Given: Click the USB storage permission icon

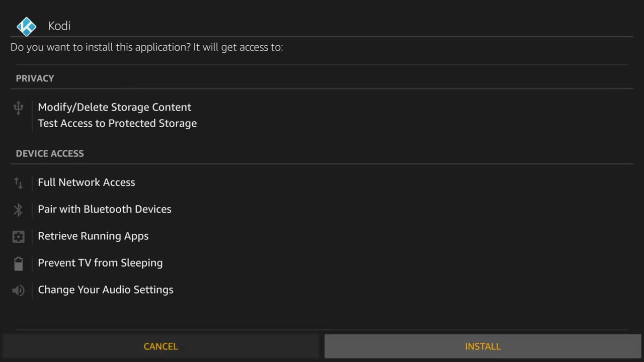Looking at the screenshot, I should [19, 108].
